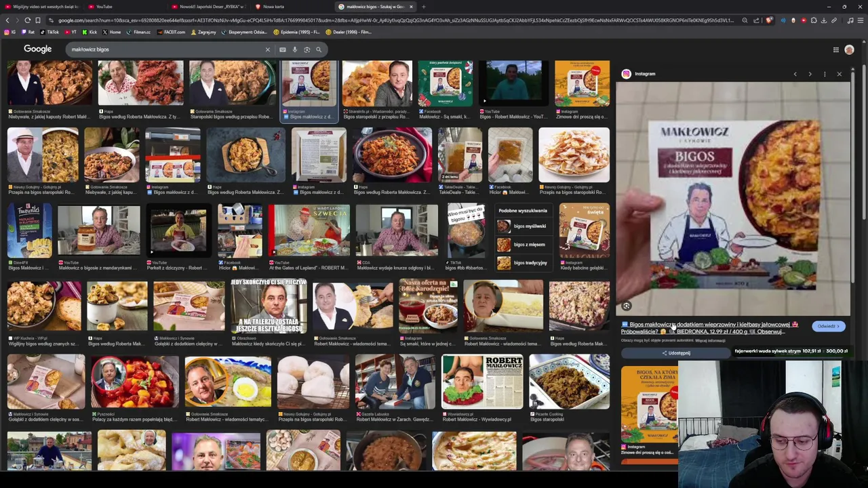Click the Instagram source icon in preview
The width and height of the screenshot is (868, 488).
[x=627, y=74]
